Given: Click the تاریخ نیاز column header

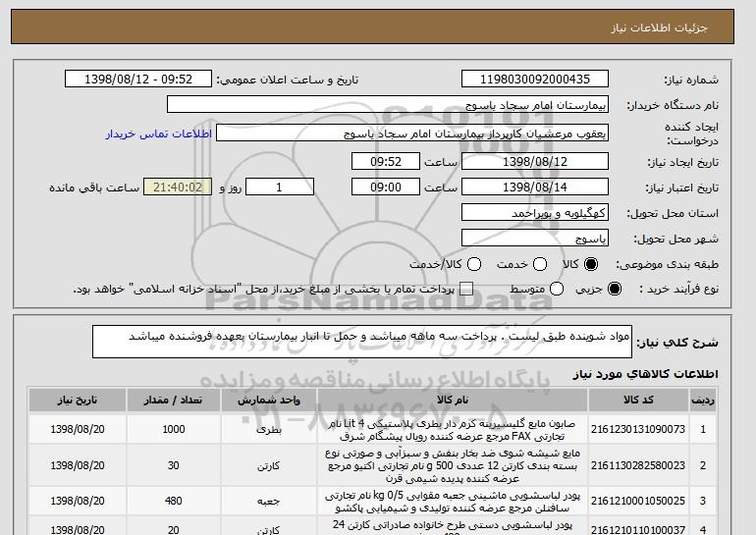Looking at the screenshot, I should tap(78, 401).
